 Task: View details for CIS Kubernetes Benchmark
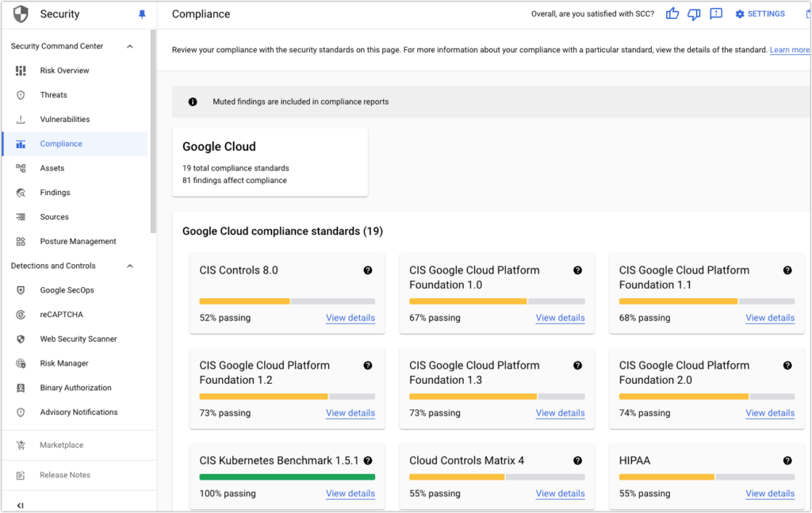coord(350,494)
